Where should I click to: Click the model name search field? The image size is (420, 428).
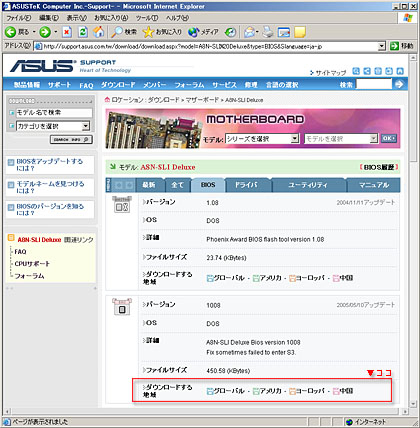coord(54,113)
